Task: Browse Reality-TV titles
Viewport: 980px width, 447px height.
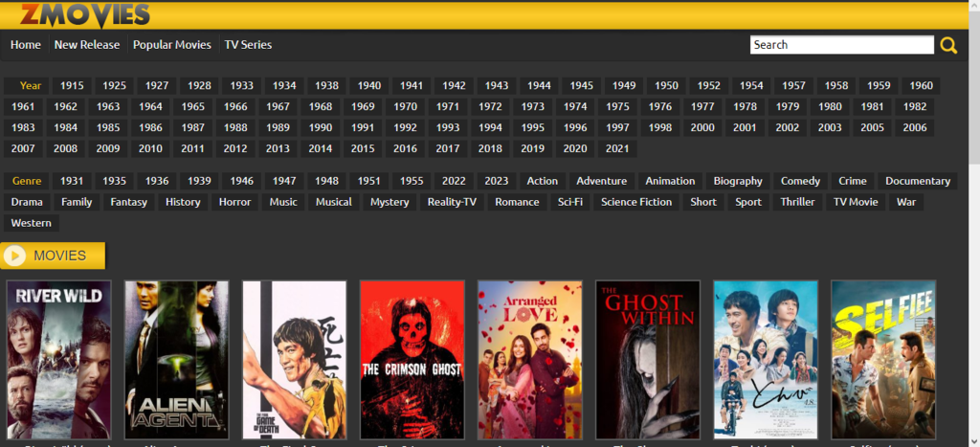Action: coord(452,203)
